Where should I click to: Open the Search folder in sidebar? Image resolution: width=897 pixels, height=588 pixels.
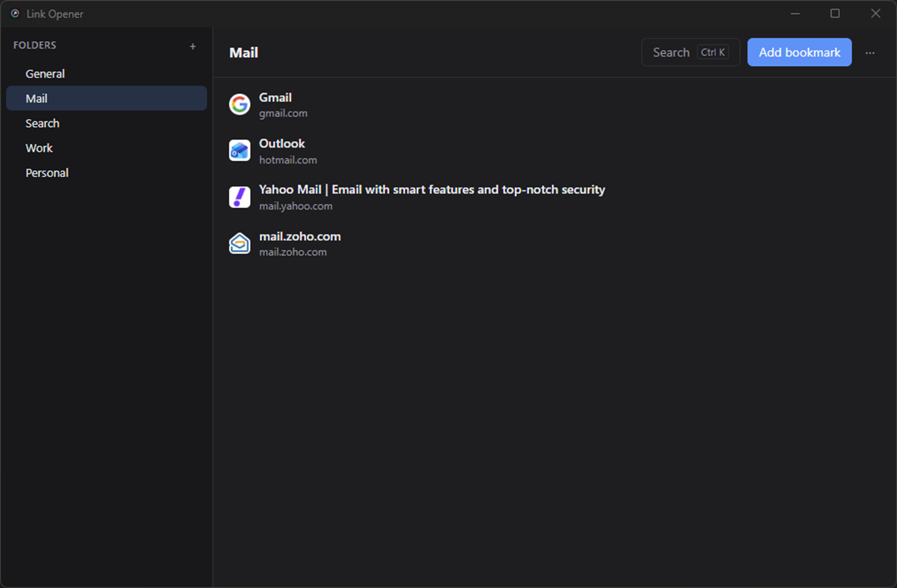(106, 123)
